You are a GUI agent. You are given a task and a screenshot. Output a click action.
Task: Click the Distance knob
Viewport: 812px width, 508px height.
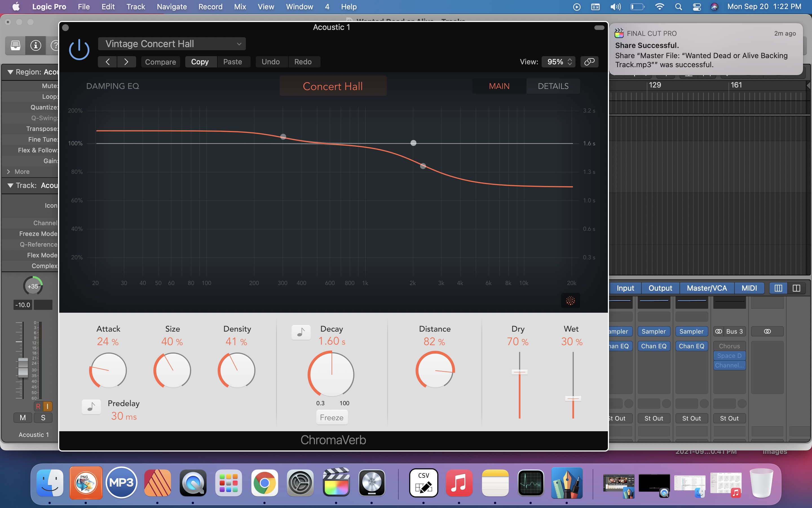click(x=435, y=370)
